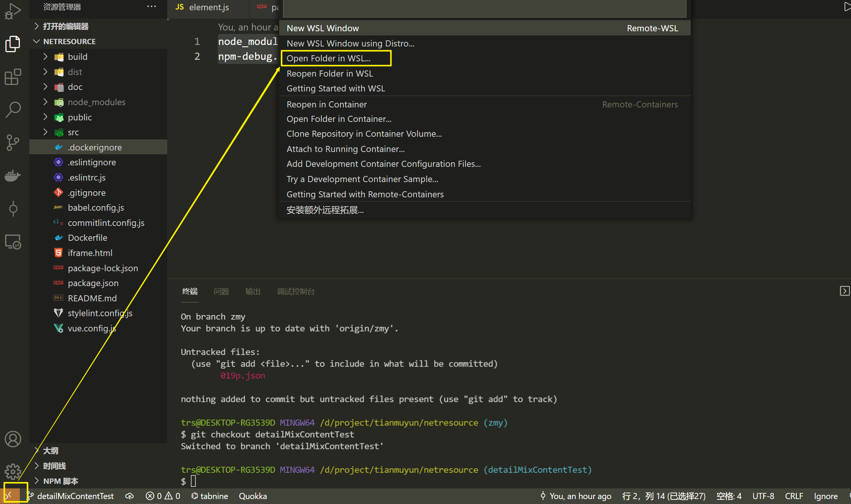Screen dimensions: 851x504
Task: Click 安装额外远程拓展 in the menu
Action: (x=325, y=210)
